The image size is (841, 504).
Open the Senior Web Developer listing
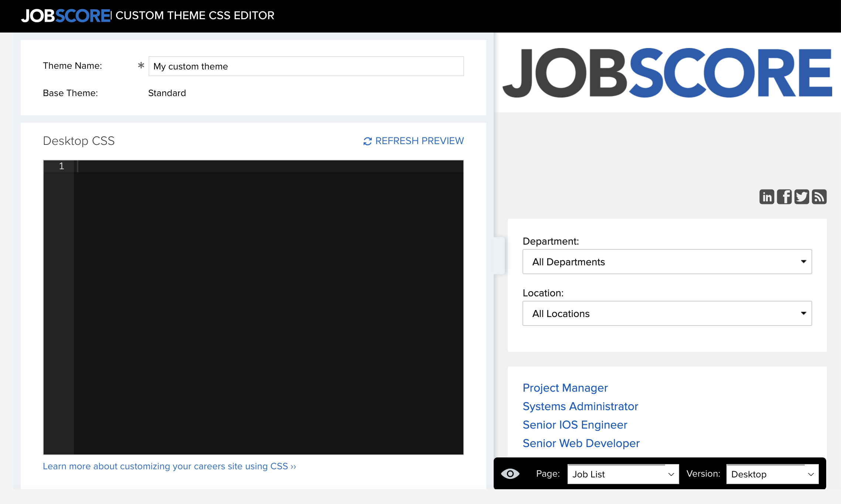581,443
